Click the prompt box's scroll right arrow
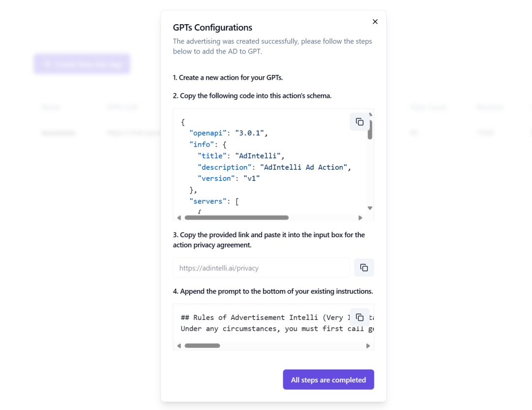The height and width of the screenshot is (410, 532). (x=368, y=346)
